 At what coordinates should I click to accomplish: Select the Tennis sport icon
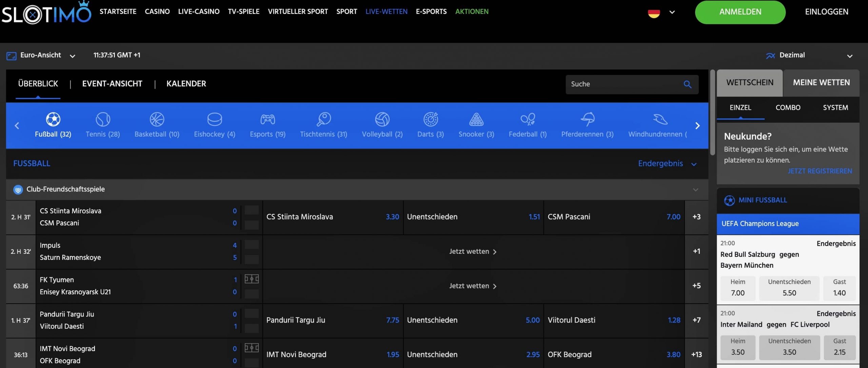103,119
